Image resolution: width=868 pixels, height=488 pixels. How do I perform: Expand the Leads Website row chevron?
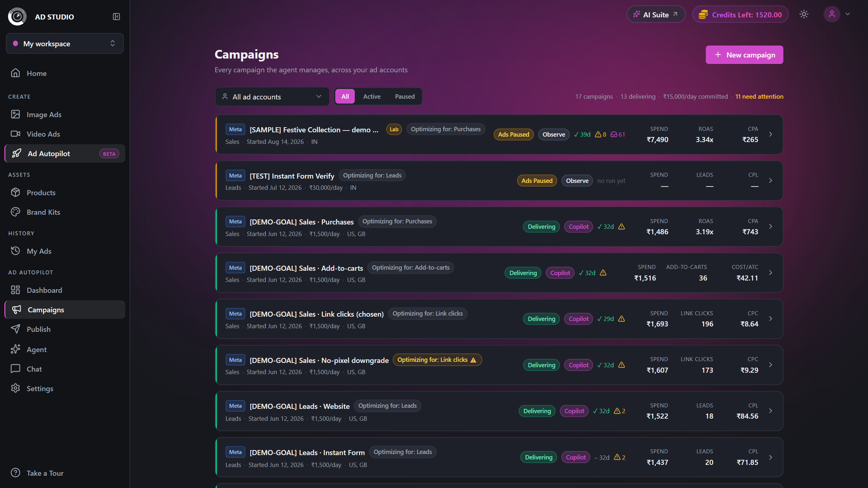(771, 411)
